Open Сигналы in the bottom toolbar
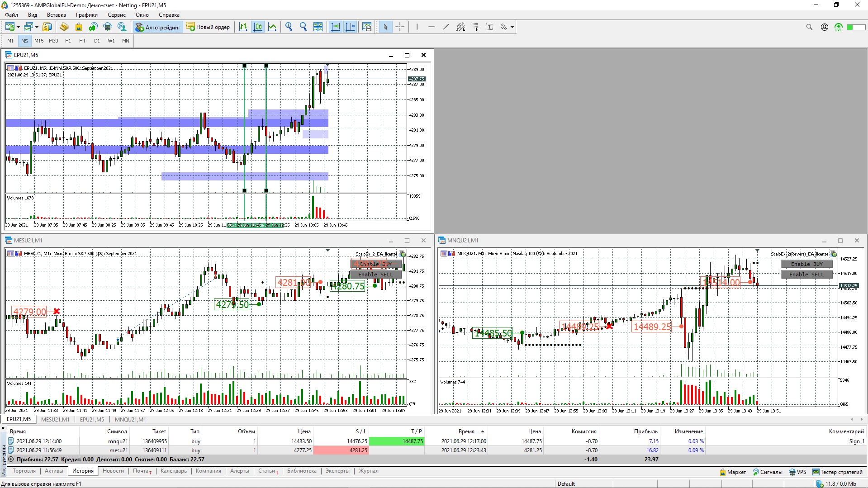The width and height of the screenshot is (868, 488). 768,472
